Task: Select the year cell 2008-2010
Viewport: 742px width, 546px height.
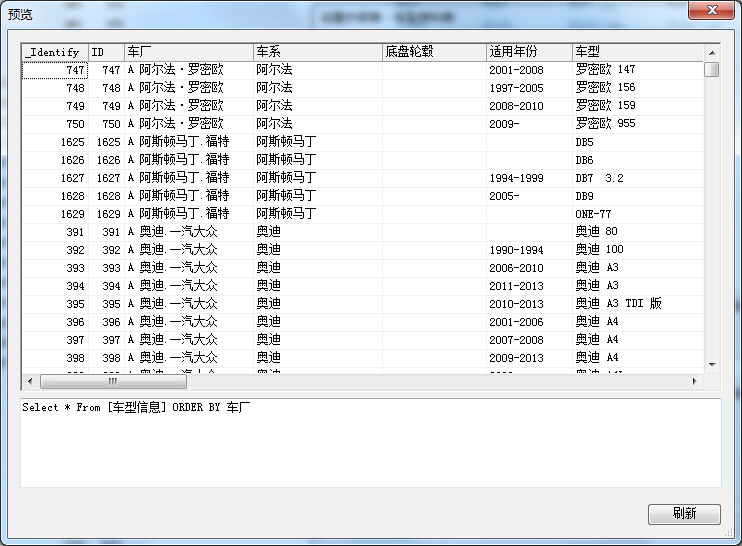Action: 530,106
